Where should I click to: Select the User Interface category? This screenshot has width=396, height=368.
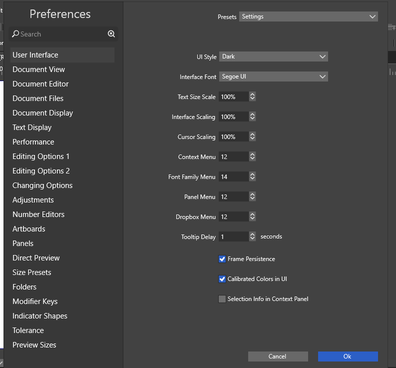pyautogui.click(x=62, y=55)
